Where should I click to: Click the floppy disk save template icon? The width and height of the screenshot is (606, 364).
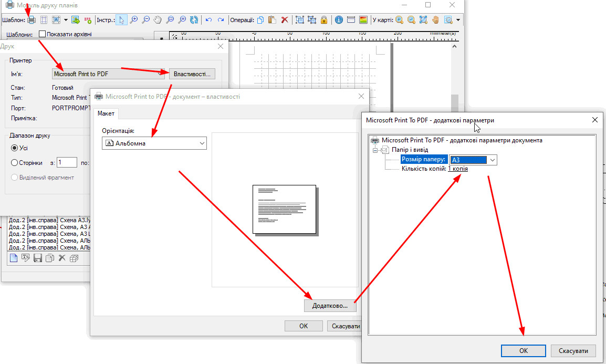tap(37, 258)
